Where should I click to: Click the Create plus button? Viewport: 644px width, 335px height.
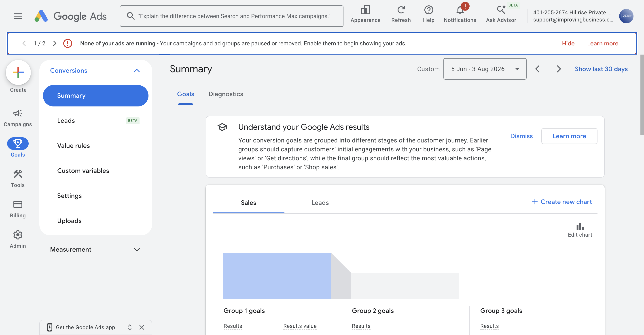(18, 72)
